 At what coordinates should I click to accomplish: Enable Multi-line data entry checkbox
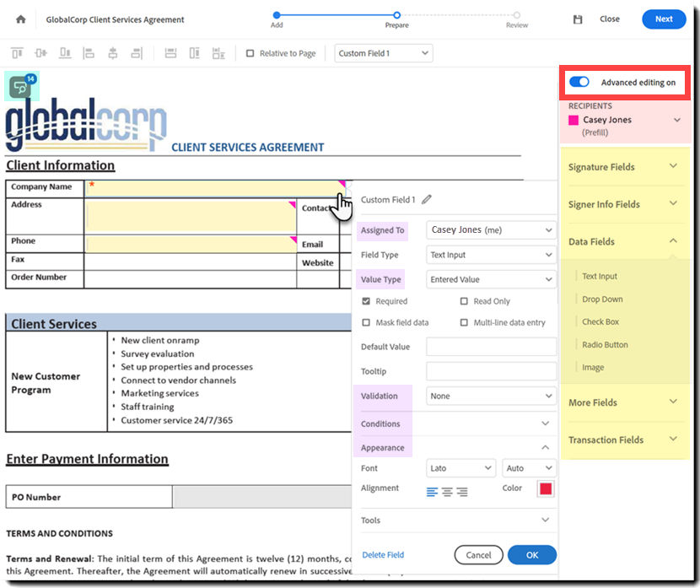pyautogui.click(x=464, y=322)
